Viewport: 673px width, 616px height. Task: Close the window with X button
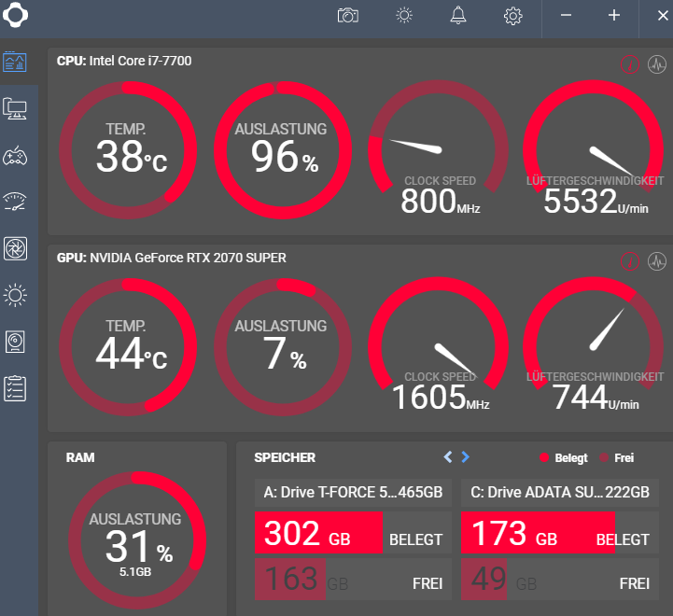[x=663, y=16]
